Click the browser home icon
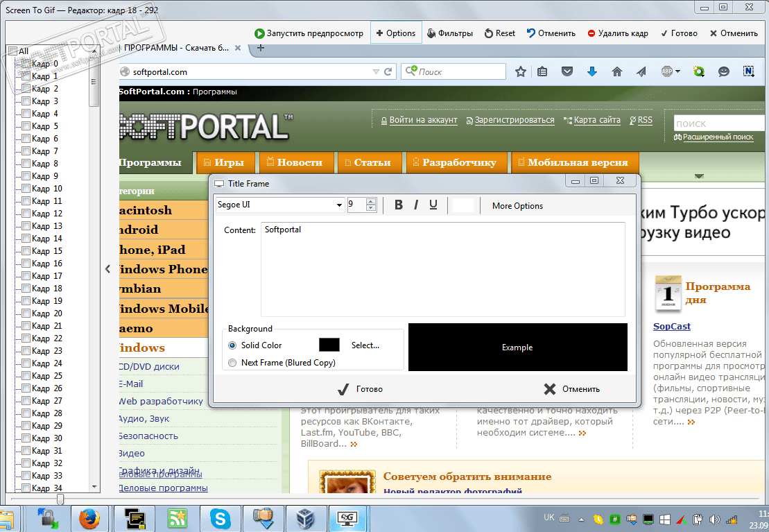This screenshot has height=532, width=769. point(617,71)
